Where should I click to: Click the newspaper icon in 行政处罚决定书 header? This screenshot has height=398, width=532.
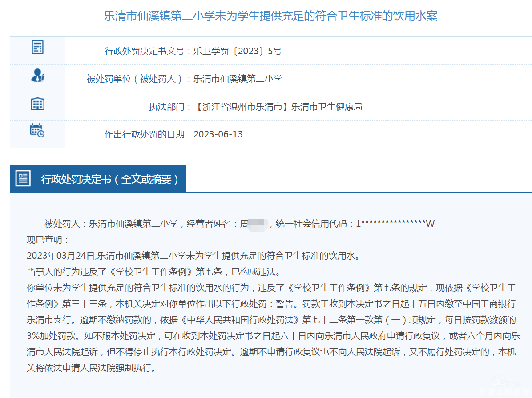[23, 178]
